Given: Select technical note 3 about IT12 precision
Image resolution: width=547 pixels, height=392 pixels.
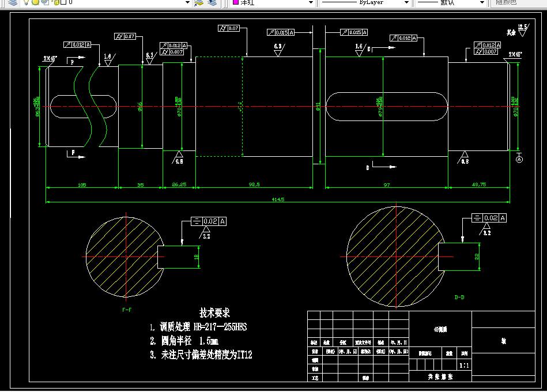Looking at the screenshot, I should (201, 355).
